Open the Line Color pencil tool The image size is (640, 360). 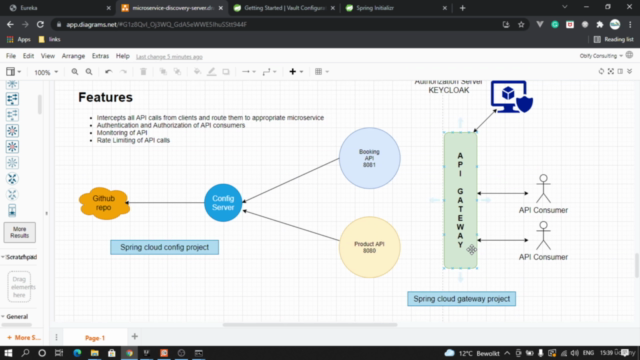[x=211, y=72]
